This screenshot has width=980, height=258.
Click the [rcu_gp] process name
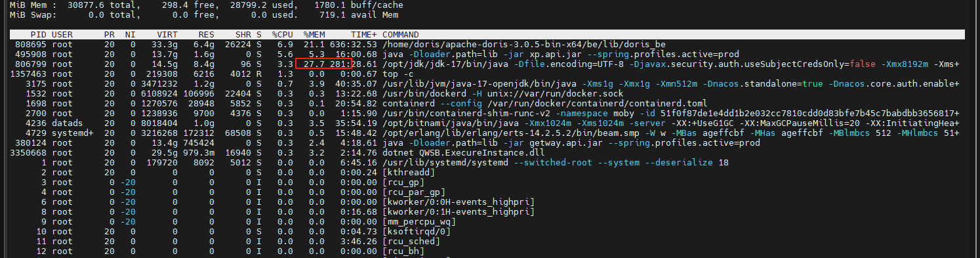(x=404, y=182)
